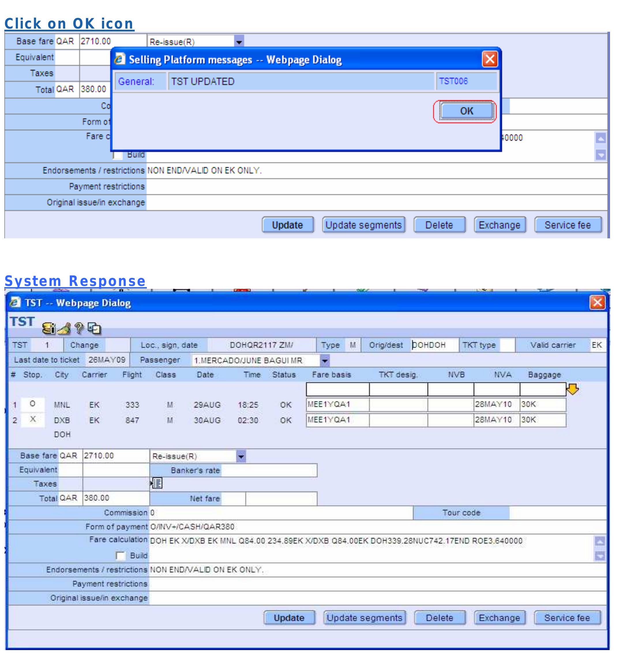This screenshot has height=672, width=627.
Task: Click the stopover cell X for the DXB row
Action: click(32, 419)
